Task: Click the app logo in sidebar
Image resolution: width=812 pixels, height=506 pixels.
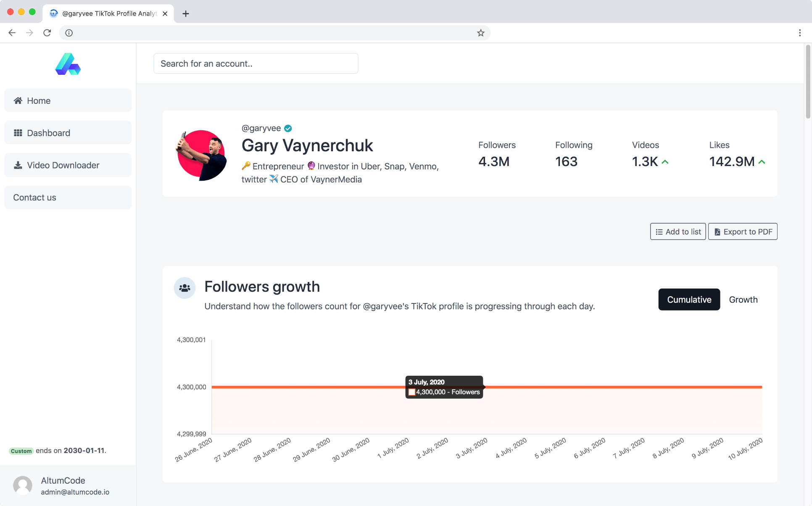Action: [x=68, y=64]
